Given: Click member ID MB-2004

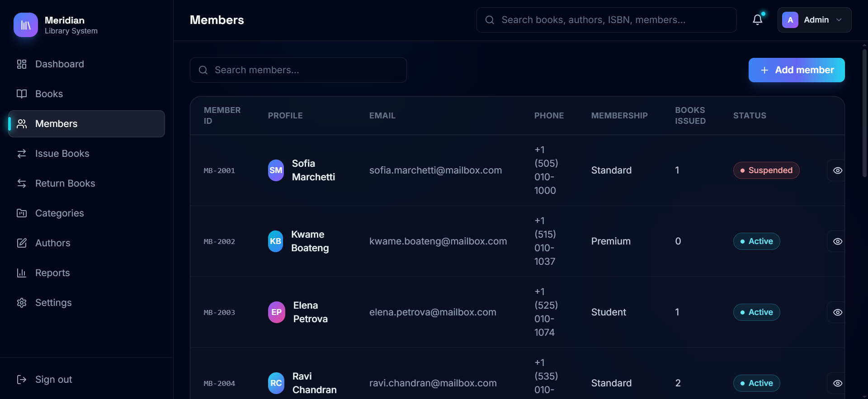Looking at the screenshot, I should pos(219,384).
